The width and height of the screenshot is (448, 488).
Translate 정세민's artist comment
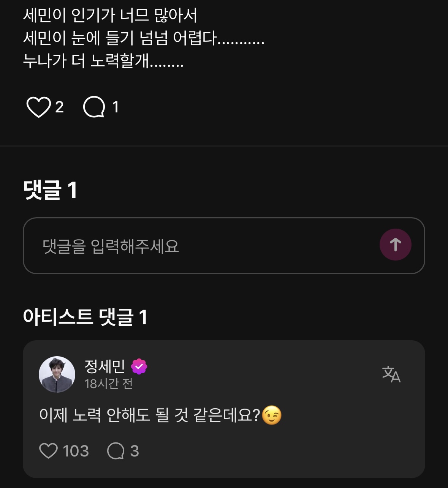(391, 374)
